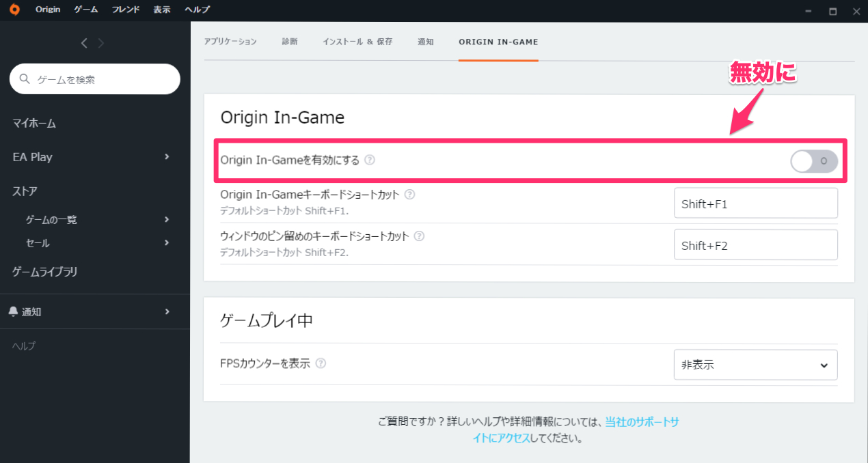
Task: Open the 表示 menu
Action: click(162, 10)
